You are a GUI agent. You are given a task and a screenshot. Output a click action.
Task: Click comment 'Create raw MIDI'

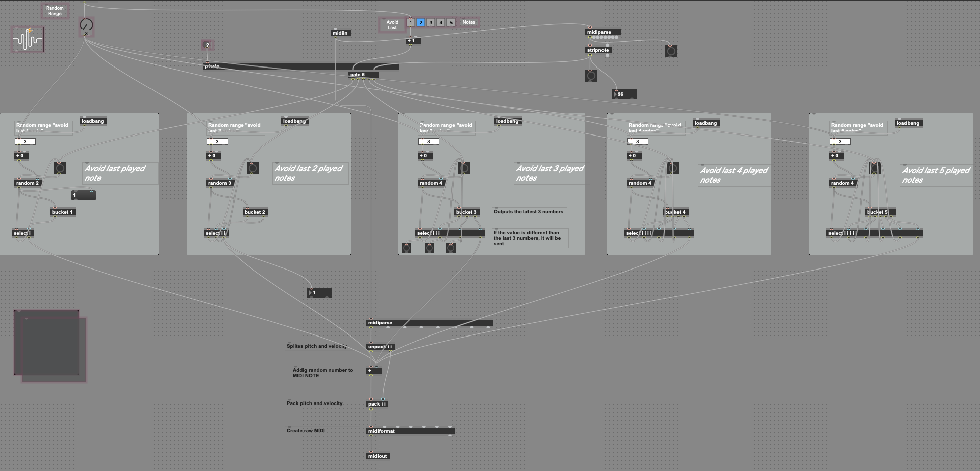click(x=306, y=431)
